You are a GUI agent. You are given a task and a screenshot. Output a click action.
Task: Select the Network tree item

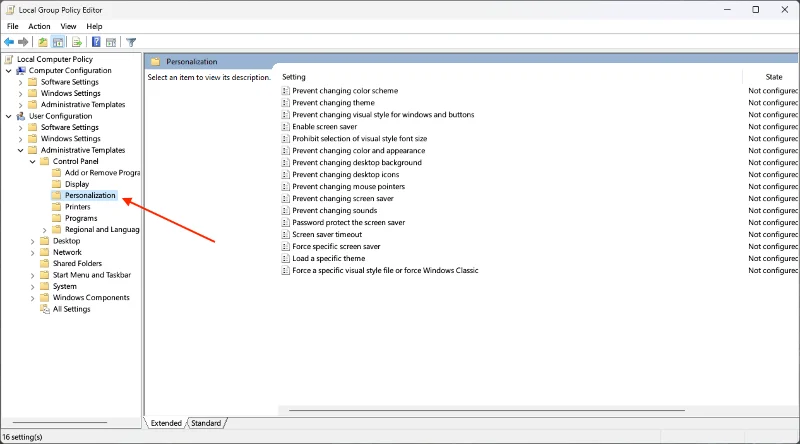tap(67, 252)
